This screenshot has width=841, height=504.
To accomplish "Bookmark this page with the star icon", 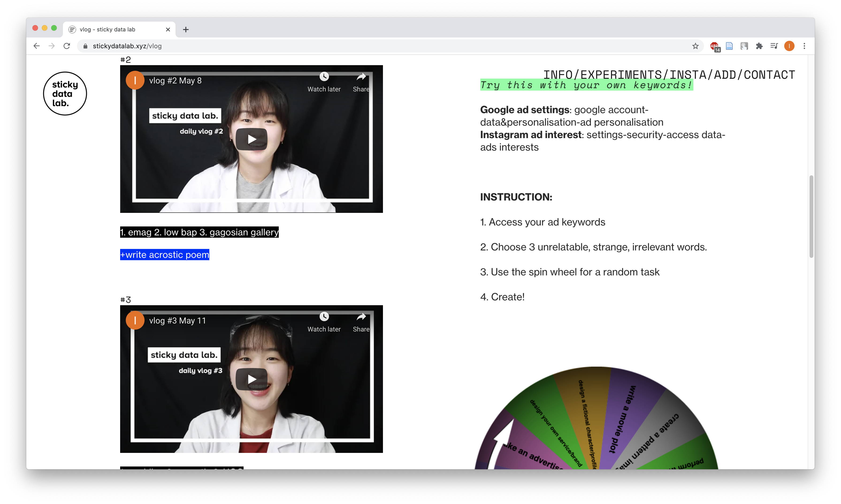I will pyautogui.click(x=695, y=46).
